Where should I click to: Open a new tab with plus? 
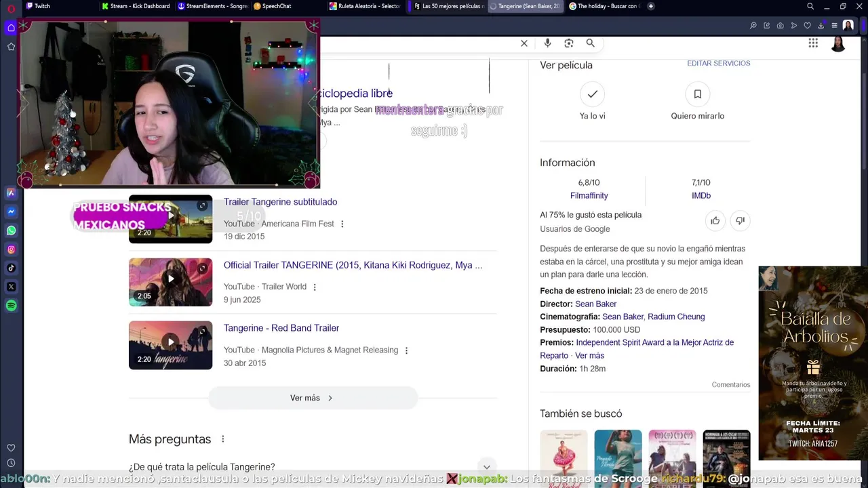pos(651,6)
